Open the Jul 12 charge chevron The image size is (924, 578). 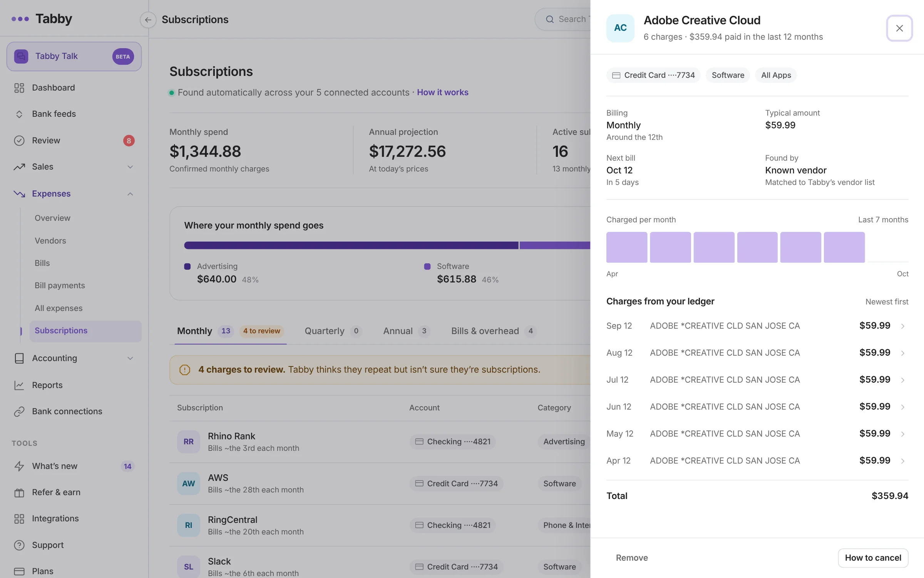click(902, 380)
